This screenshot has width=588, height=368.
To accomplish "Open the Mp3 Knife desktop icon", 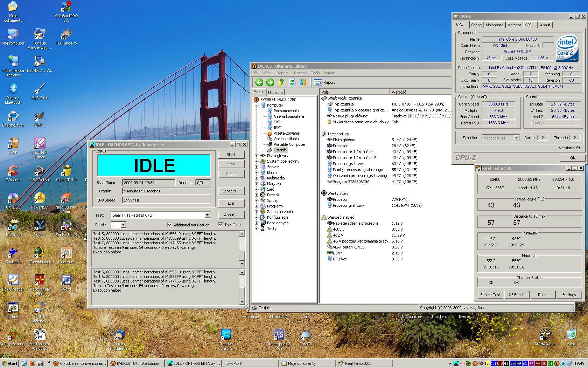I will [40, 91].
